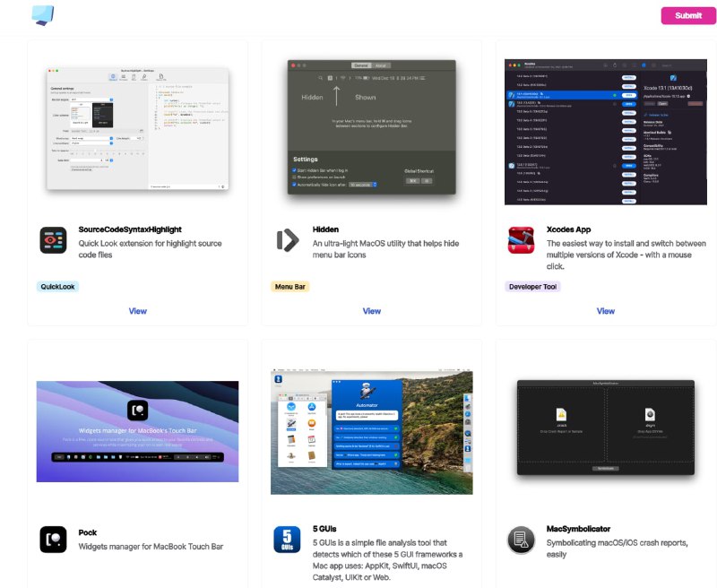Screen dimensions: 717x588
Task: Click the pink Submit button
Action: [x=688, y=15]
